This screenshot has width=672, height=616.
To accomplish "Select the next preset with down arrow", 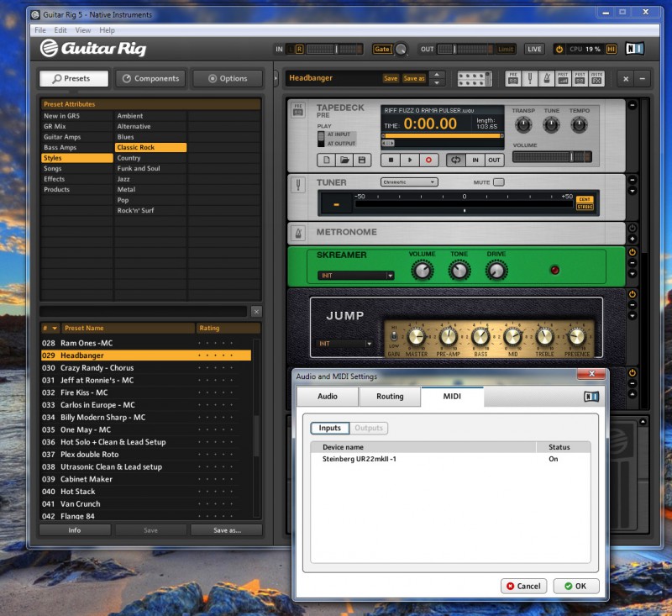I will click(x=437, y=82).
